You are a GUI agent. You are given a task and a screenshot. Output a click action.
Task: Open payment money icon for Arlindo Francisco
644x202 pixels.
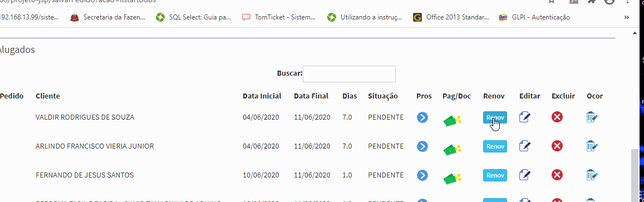click(x=452, y=149)
